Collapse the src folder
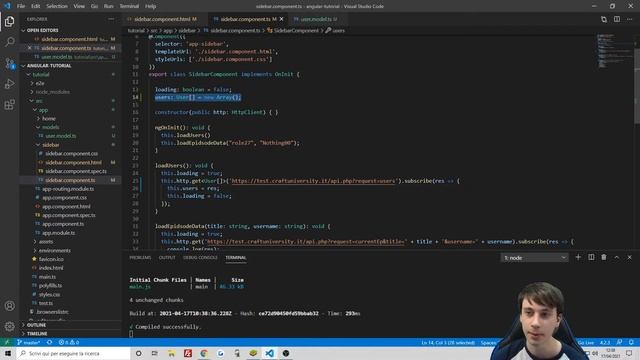This screenshot has width=640, height=360. point(39,101)
